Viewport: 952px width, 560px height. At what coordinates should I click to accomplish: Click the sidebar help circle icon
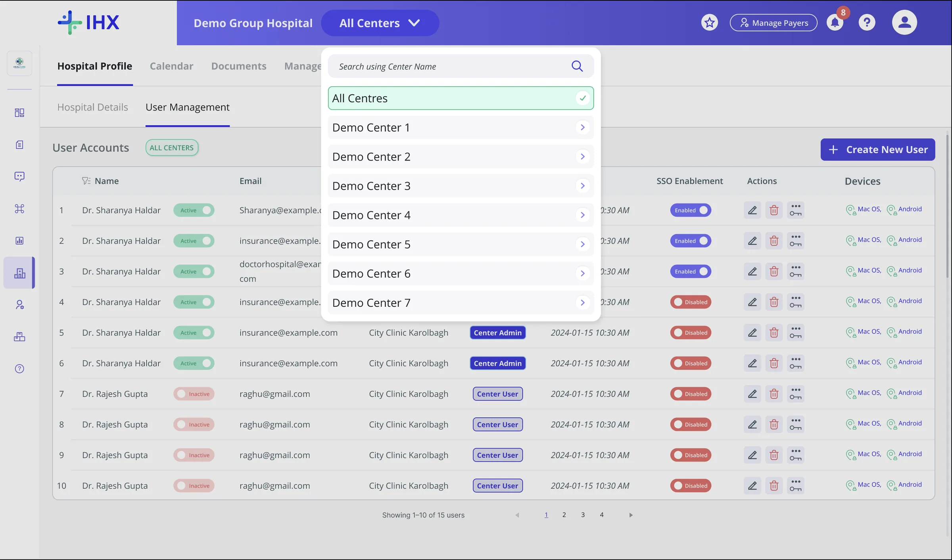click(19, 369)
